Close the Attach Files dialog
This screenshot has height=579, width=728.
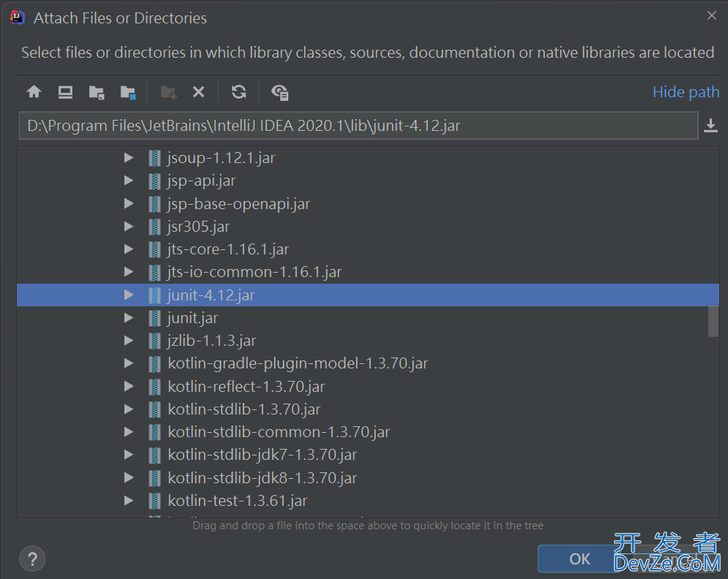(712, 16)
